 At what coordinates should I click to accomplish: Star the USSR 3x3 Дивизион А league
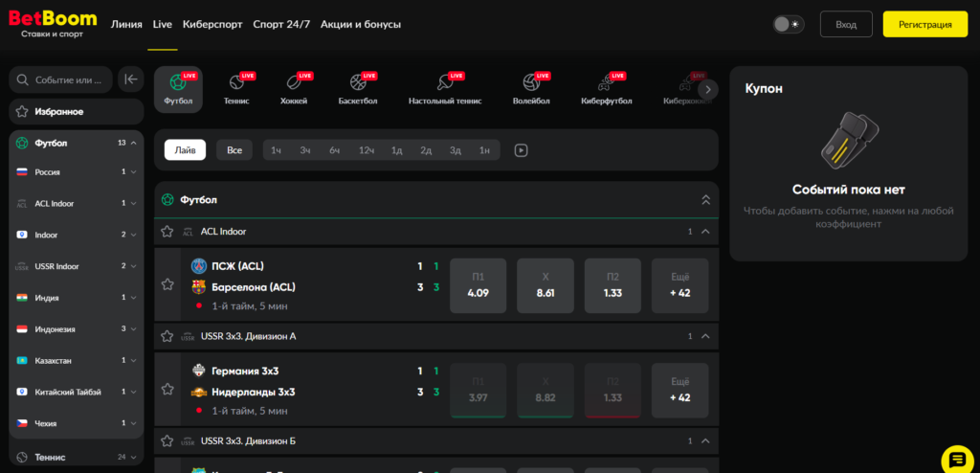(167, 337)
